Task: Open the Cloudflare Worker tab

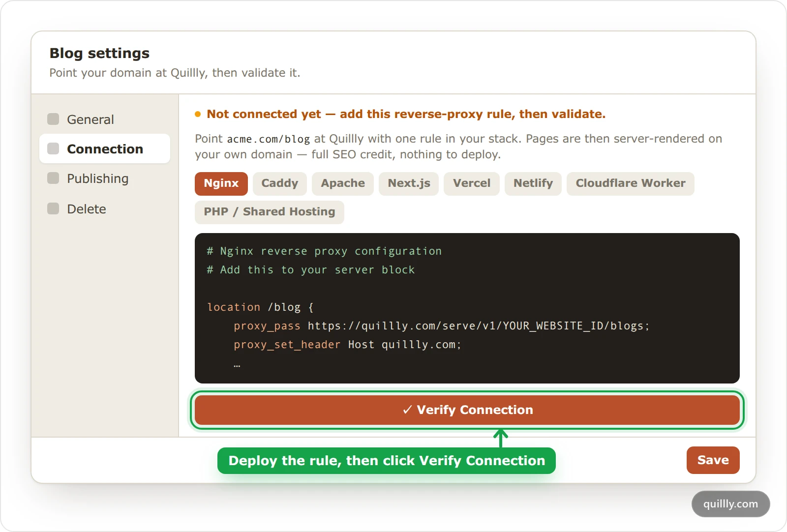Action: pos(631,183)
